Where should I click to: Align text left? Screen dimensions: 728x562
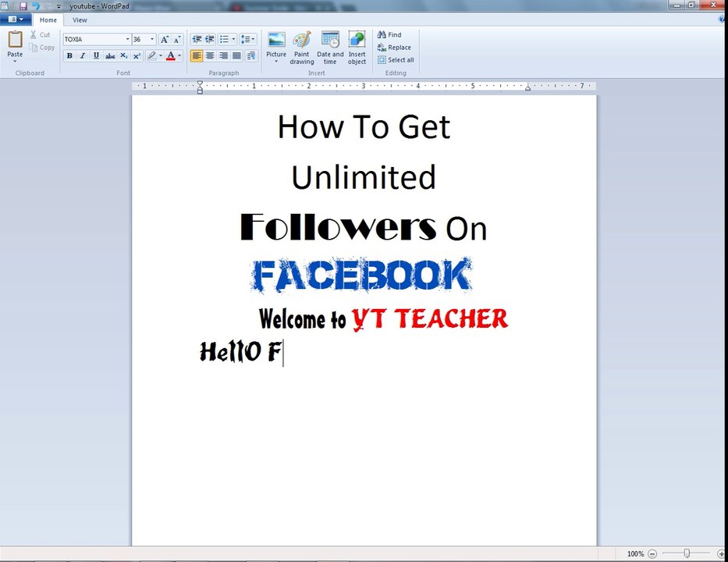tap(197, 56)
